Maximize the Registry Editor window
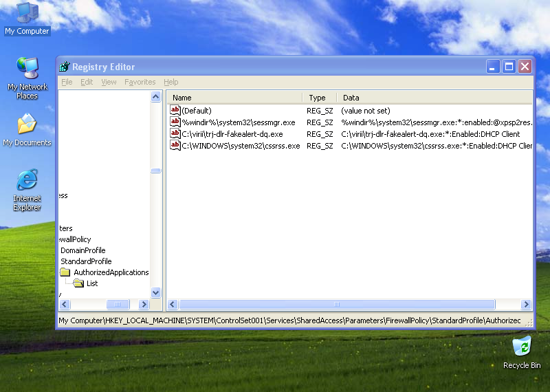550x392 pixels. (509, 66)
